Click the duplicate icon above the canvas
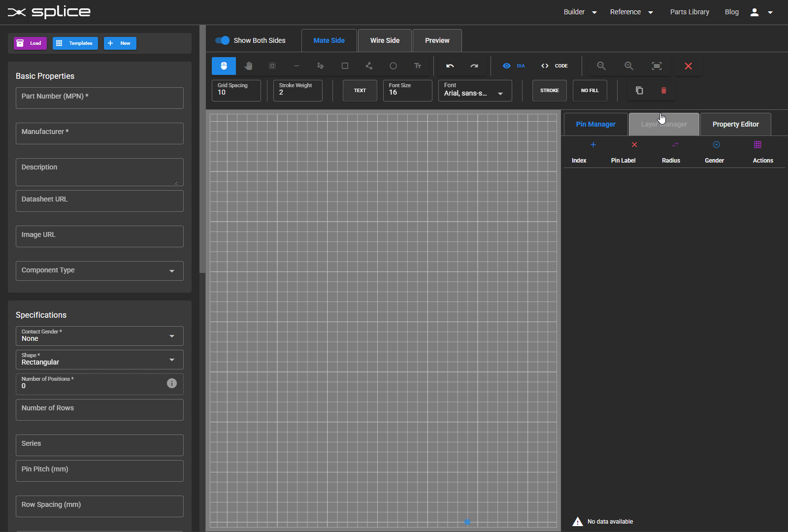The height and width of the screenshot is (532, 788). 639,90
